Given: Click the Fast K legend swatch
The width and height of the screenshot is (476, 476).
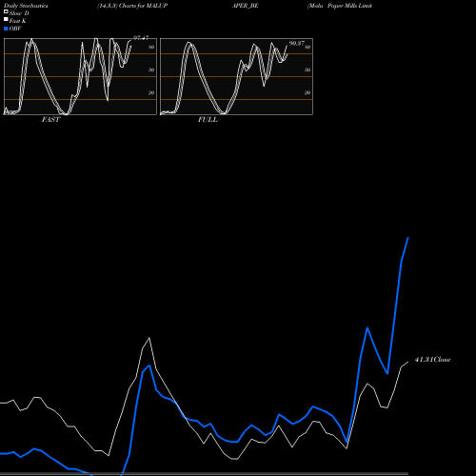Looking at the screenshot, I should click(6, 19).
